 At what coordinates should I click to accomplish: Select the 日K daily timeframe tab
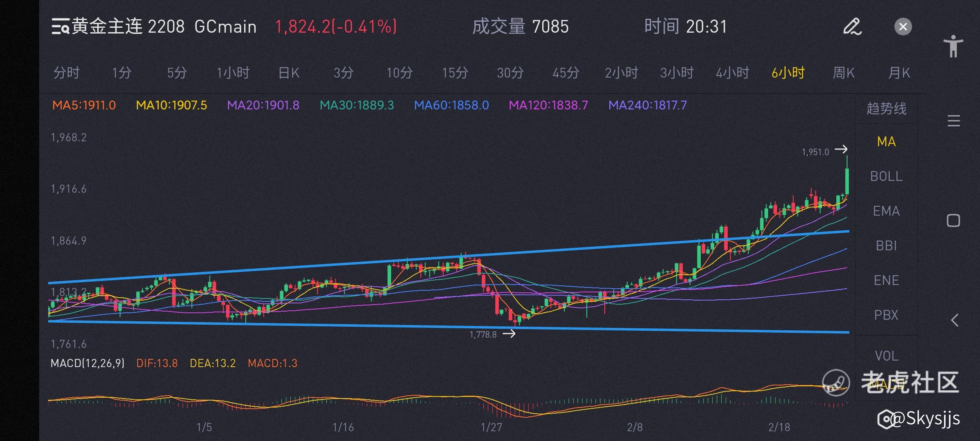tap(288, 73)
